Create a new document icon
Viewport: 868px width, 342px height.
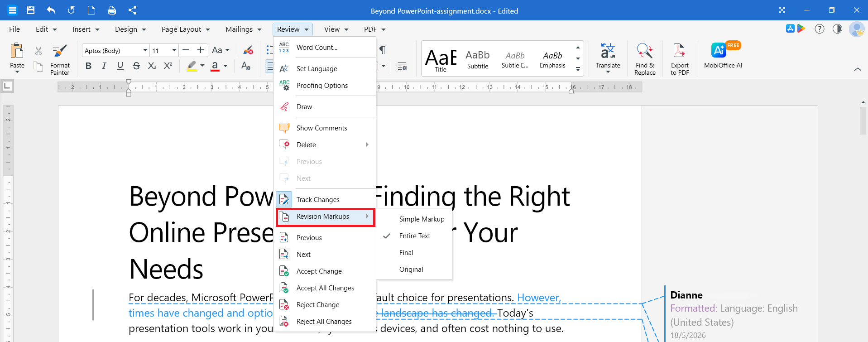coord(91,10)
